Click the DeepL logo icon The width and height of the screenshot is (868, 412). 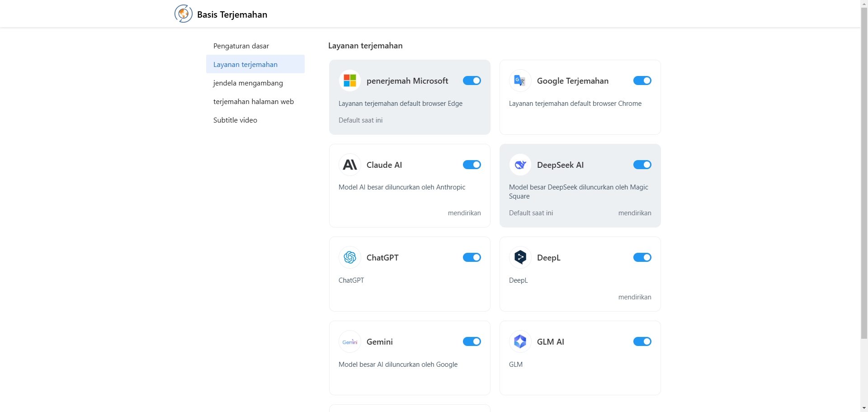(520, 258)
